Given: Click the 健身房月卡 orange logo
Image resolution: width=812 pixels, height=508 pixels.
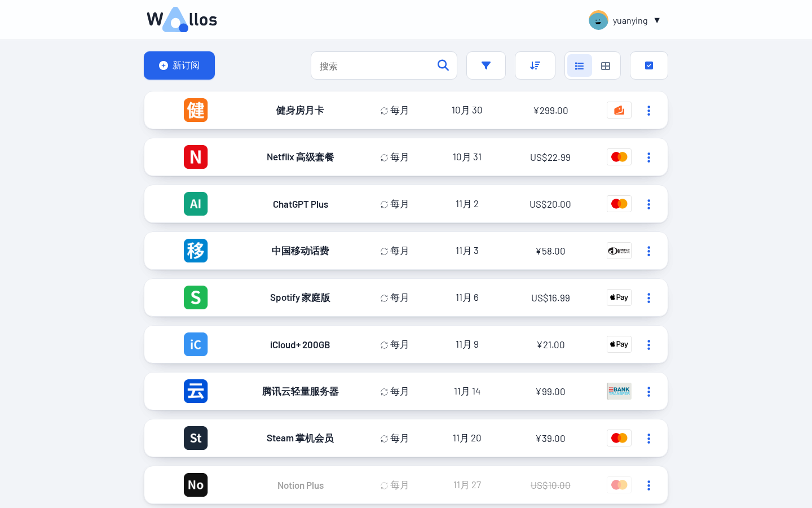Looking at the screenshot, I should pos(196,110).
